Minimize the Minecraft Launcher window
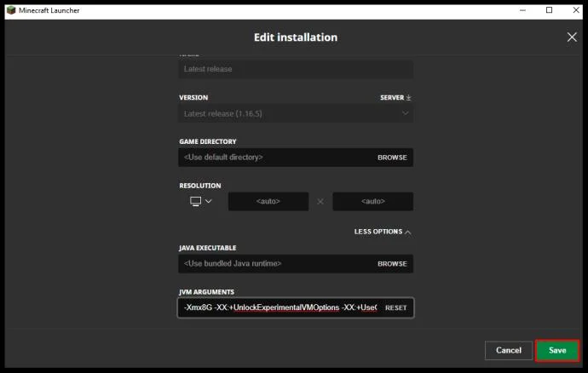 tap(522, 10)
